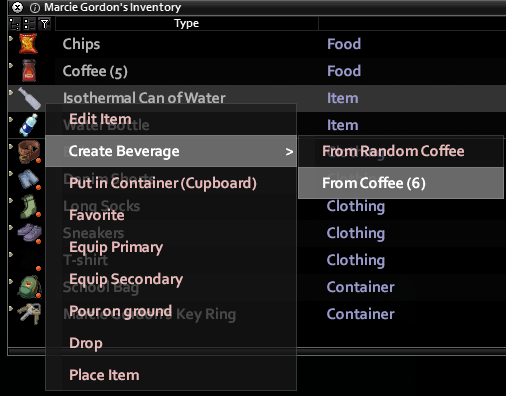Expand the Coffee (5) row arrow
This screenshot has width=506, height=396.
click(x=11, y=66)
